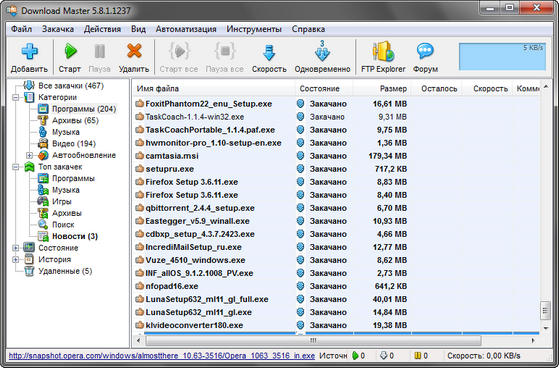Start download with green Старт icon
Screen dimensions: 559x368
pyautogui.click(x=70, y=52)
